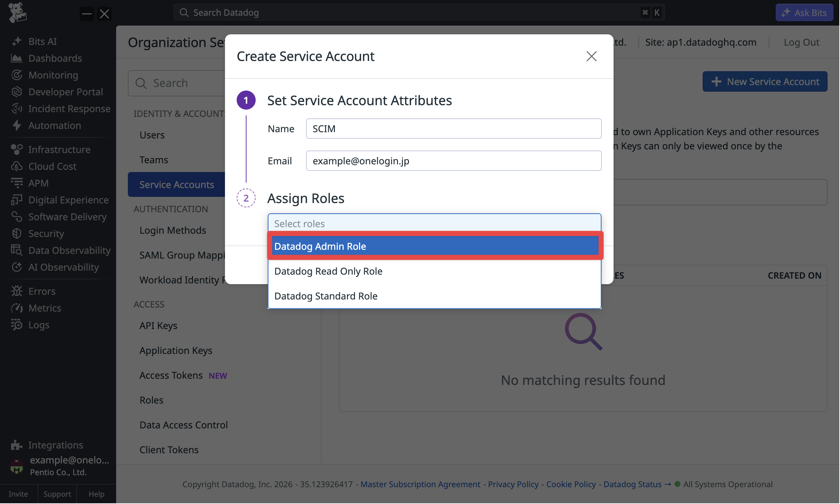
Task: Open Cookie Policy footer link
Action: 571,484
